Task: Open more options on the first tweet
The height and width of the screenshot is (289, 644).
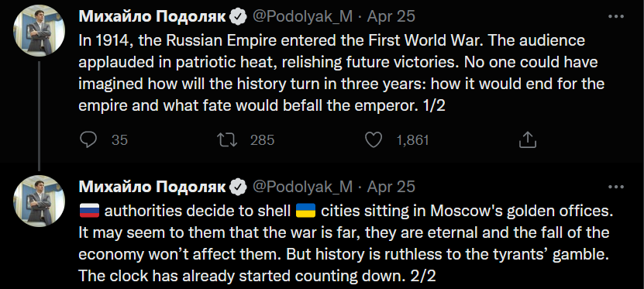Action: coord(615,16)
